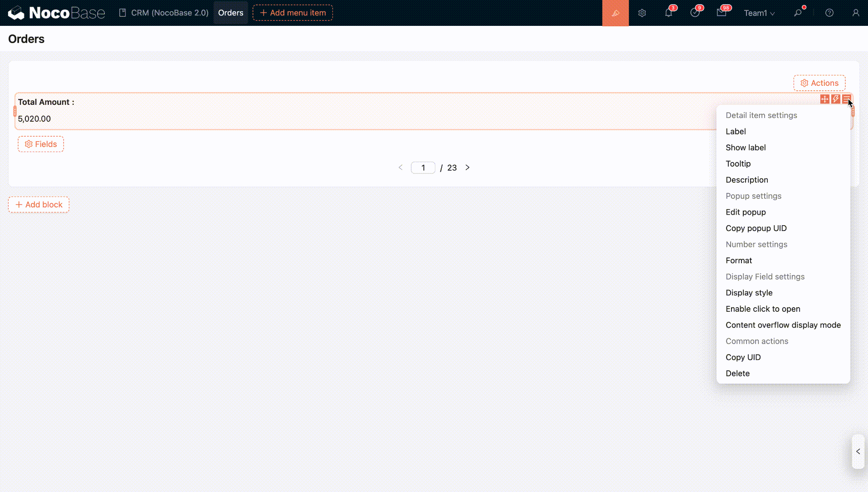Click the page number input field

coord(423,168)
